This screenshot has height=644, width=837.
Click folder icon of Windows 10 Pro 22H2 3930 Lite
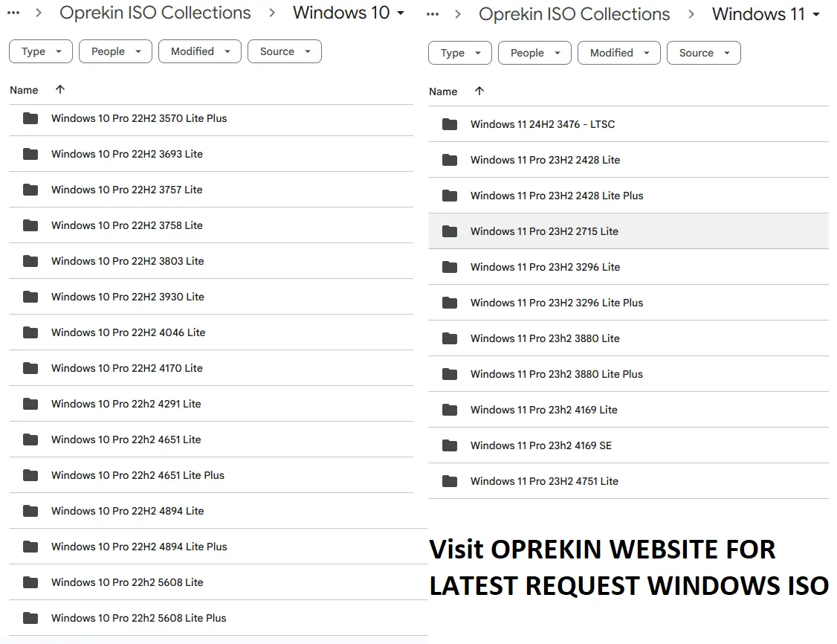point(30,297)
